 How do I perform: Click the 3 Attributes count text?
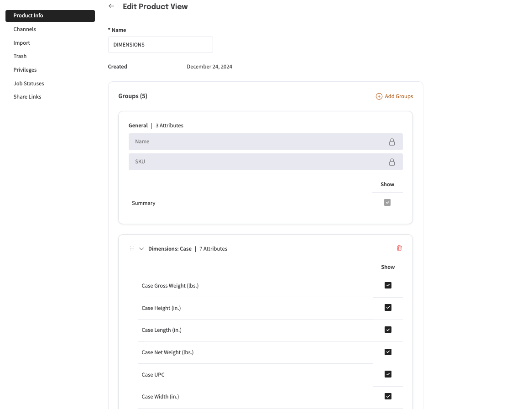click(x=169, y=126)
